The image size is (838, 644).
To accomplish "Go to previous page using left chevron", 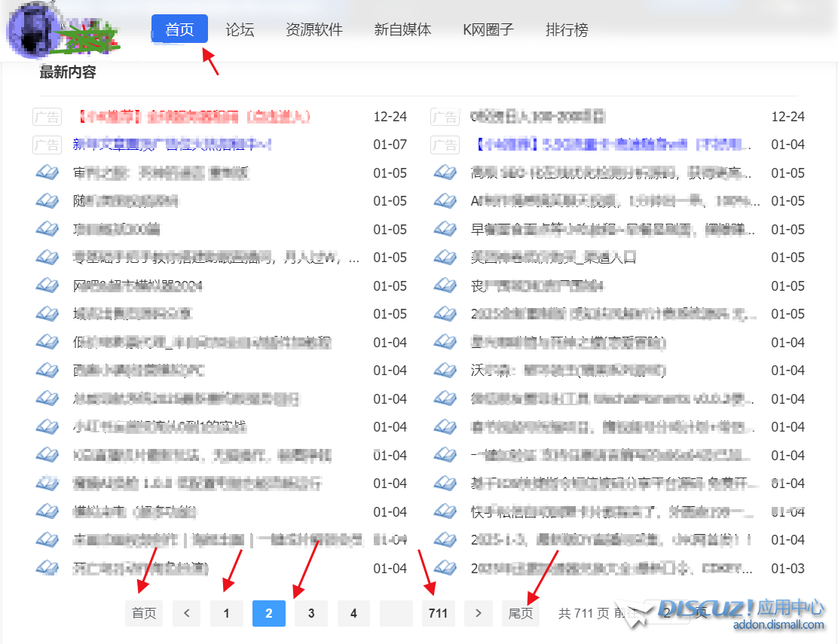I will (187, 614).
